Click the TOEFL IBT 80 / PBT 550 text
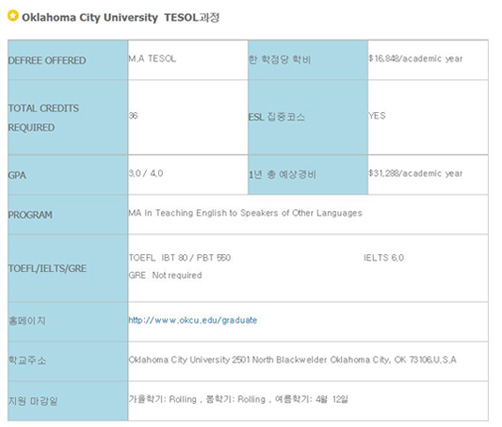This screenshot has width=502, height=427. tap(180, 258)
